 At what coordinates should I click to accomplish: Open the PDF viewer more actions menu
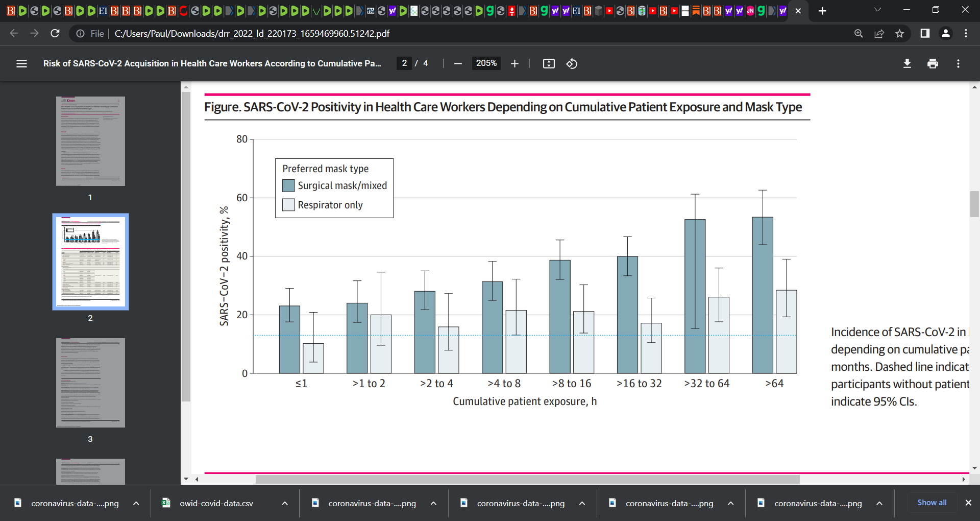coord(958,64)
